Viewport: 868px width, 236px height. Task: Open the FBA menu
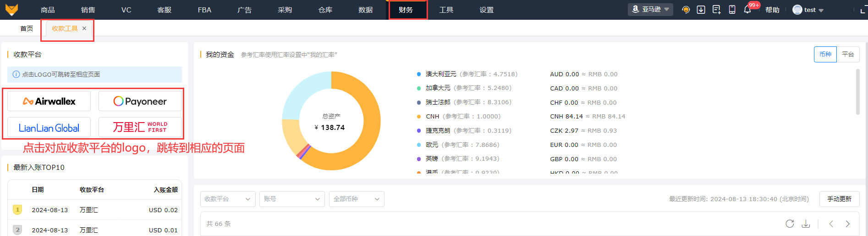pos(204,10)
